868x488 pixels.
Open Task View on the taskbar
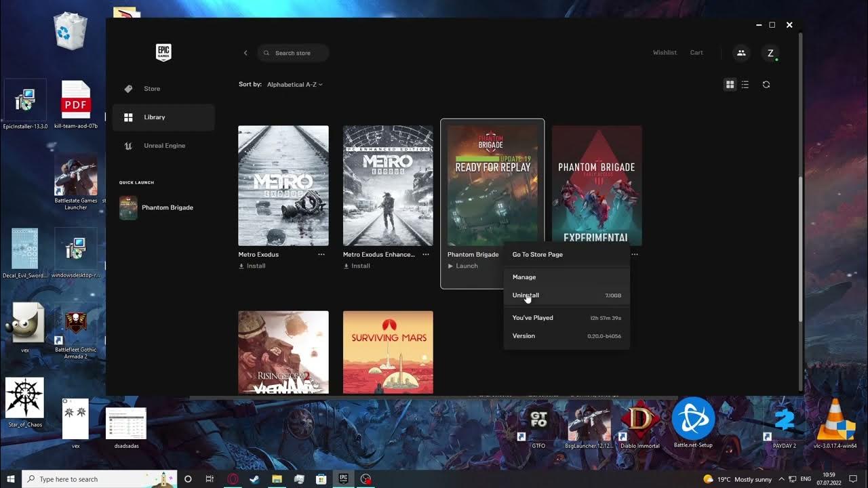[210, 479]
